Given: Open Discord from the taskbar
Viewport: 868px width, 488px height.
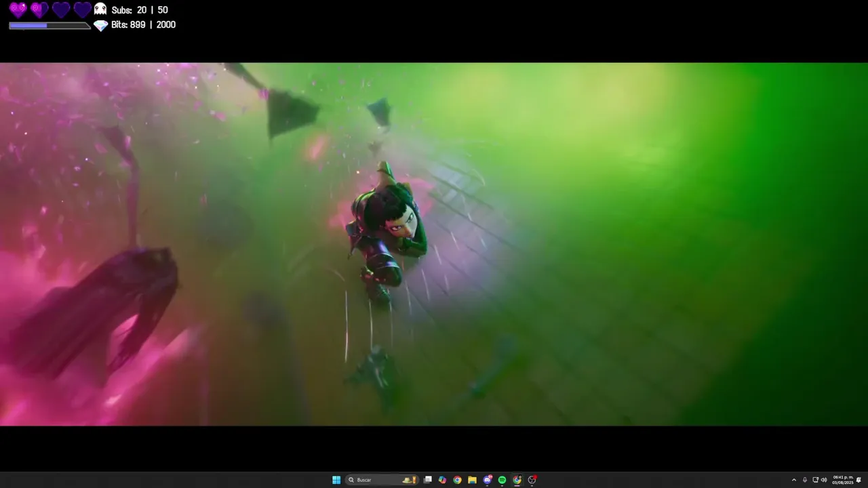Looking at the screenshot, I should point(488,480).
